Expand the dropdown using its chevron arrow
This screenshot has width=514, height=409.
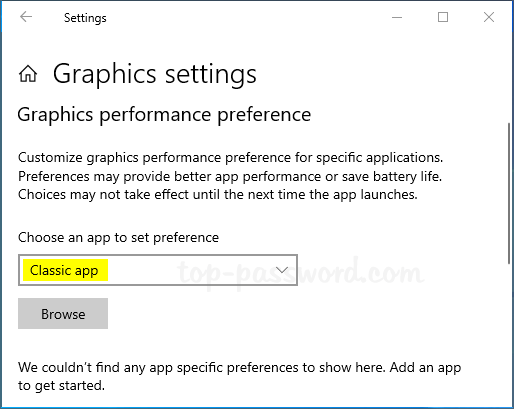click(x=282, y=270)
